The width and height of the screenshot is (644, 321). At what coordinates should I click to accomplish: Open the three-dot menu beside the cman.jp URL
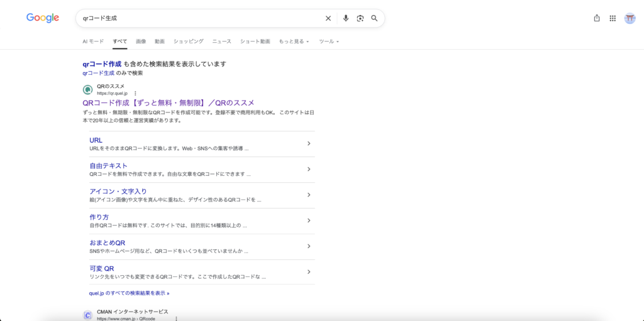(176, 318)
